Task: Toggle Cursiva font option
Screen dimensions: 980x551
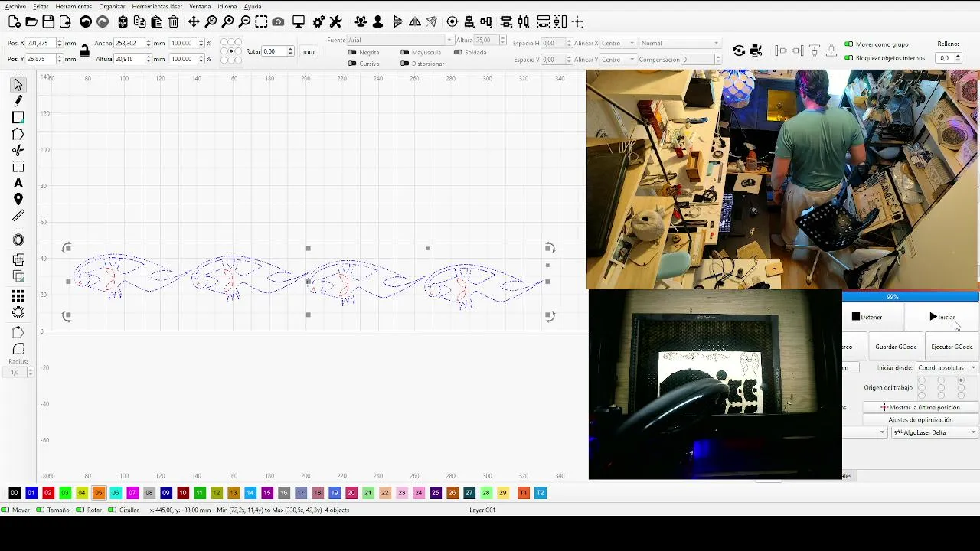Action: [x=352, y=64]
